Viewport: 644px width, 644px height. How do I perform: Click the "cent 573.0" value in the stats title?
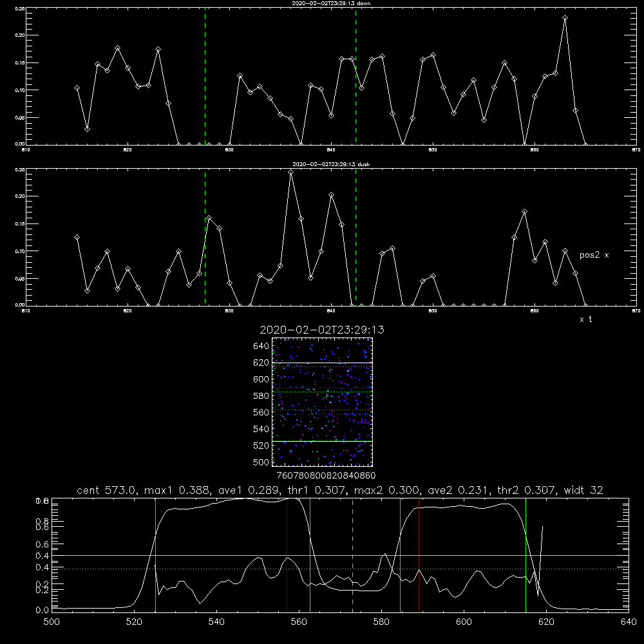click(x=108, y=490)
